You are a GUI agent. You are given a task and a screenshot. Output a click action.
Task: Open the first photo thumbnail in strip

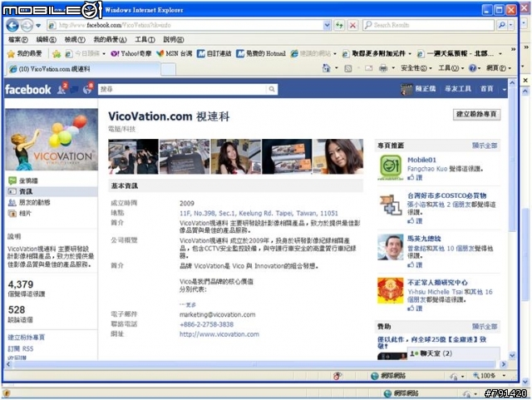coord(133,156)
